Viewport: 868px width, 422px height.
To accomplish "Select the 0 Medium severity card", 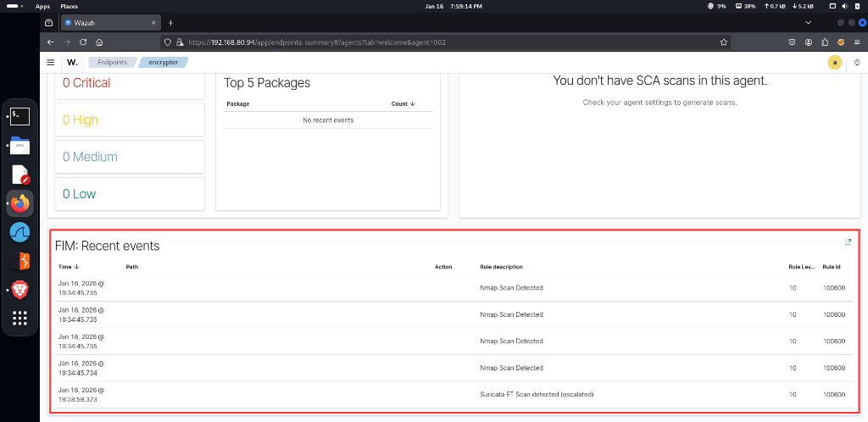I will coord(130,157).
